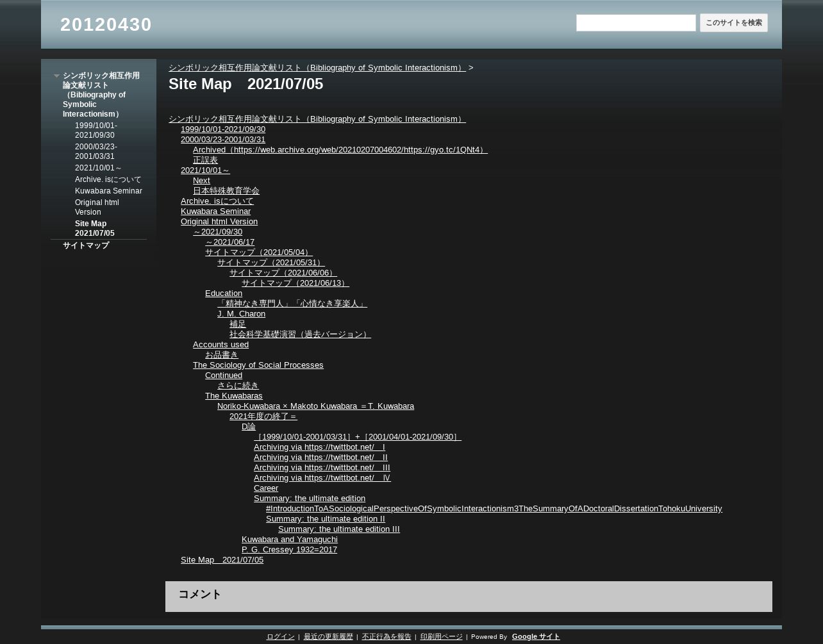Open サイトマップ（2021/05/04） link
Screen dimensions: 823x644
[259, 252]
